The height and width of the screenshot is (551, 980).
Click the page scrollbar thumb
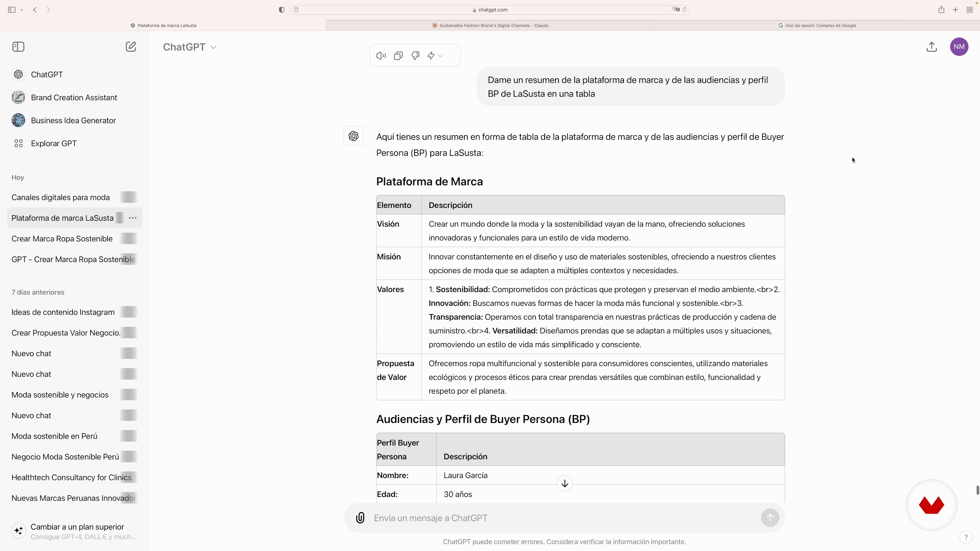(x=977, y=490)
